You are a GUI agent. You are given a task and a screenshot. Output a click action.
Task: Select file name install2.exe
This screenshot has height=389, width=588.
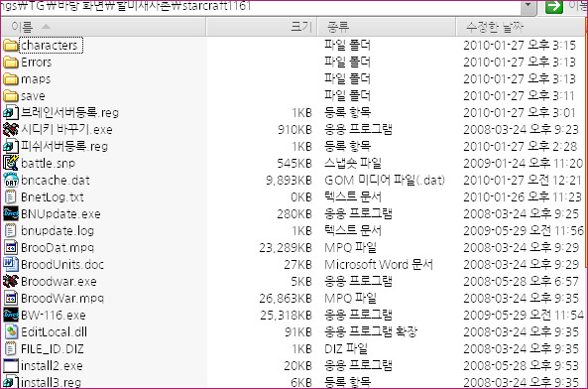[52, 366]
